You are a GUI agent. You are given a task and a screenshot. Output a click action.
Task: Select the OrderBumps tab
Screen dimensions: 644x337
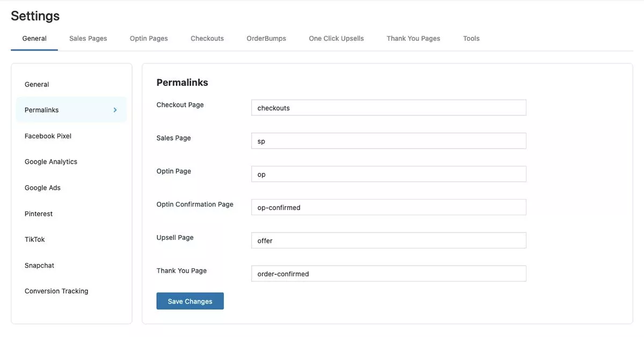click(266, 39)
